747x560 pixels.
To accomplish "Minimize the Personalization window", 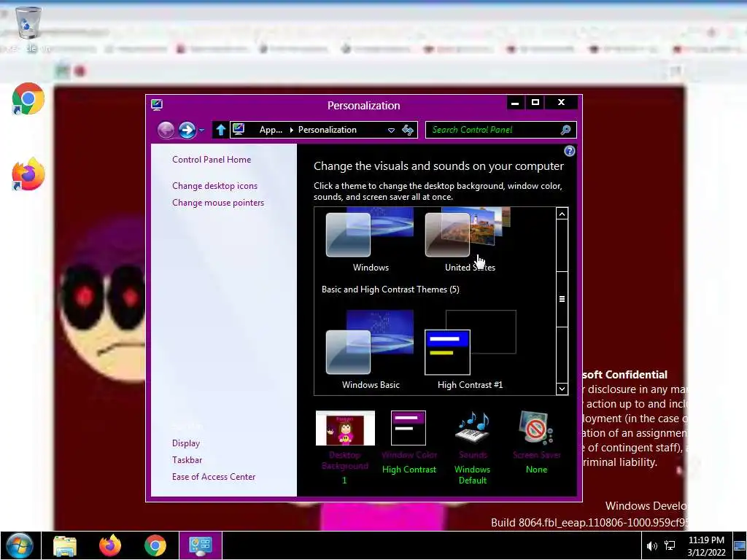I will coord(515,102).
